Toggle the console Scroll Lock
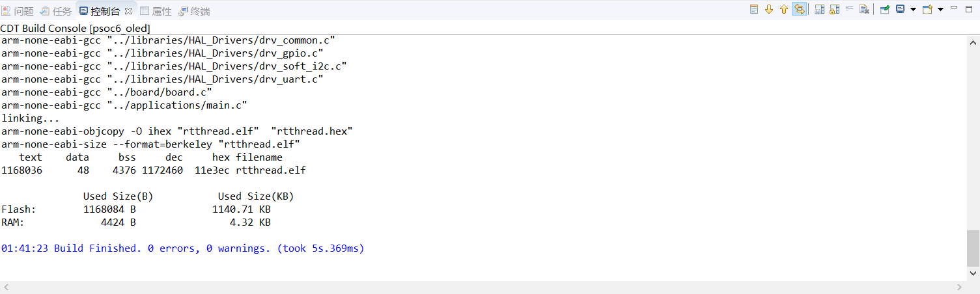This screenshot has width=980, height=294. 834,10
